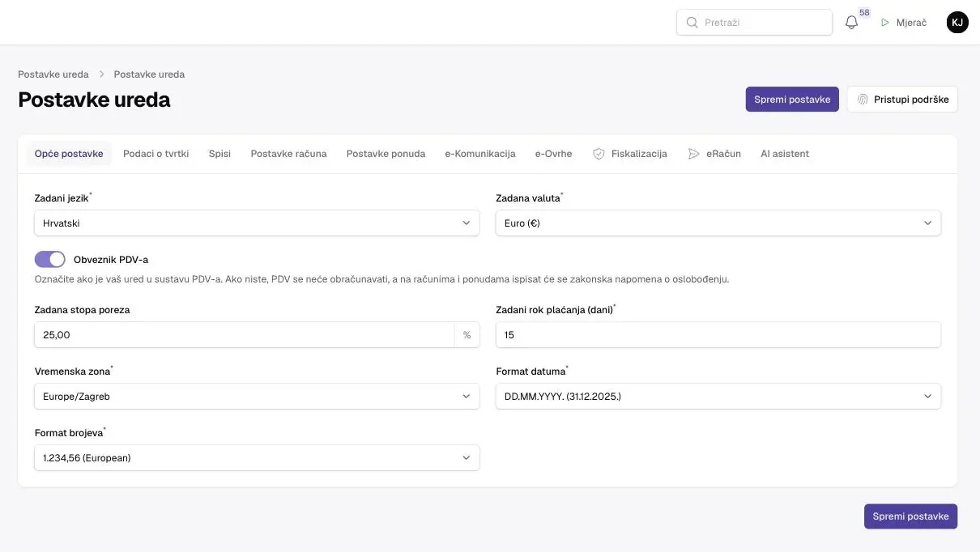Open the e-Ovrhe tab
This screenshot has height=552, width=980.
[554, 154]
